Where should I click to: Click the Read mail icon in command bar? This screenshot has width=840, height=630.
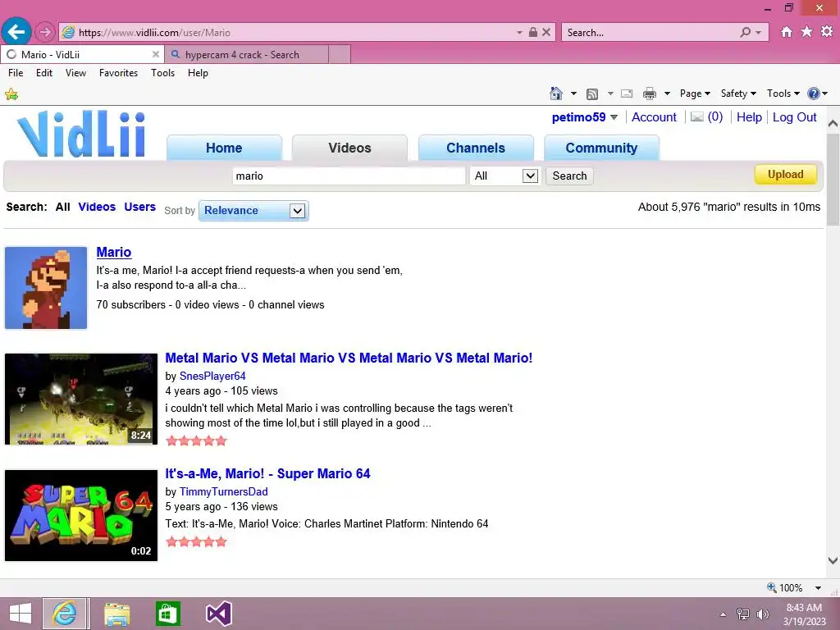tap(626, 94)
